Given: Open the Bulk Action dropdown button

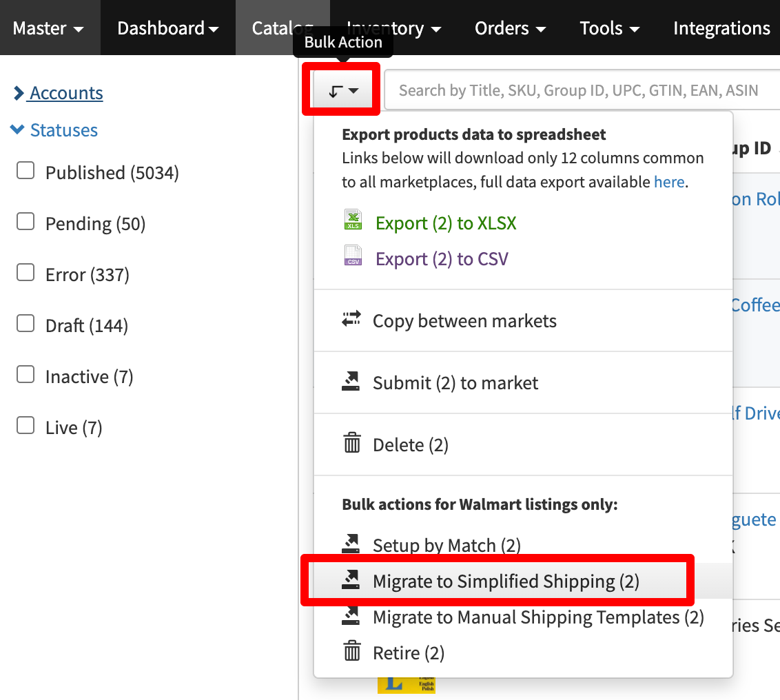Looking at the screenshot, I should click(343, 91).
